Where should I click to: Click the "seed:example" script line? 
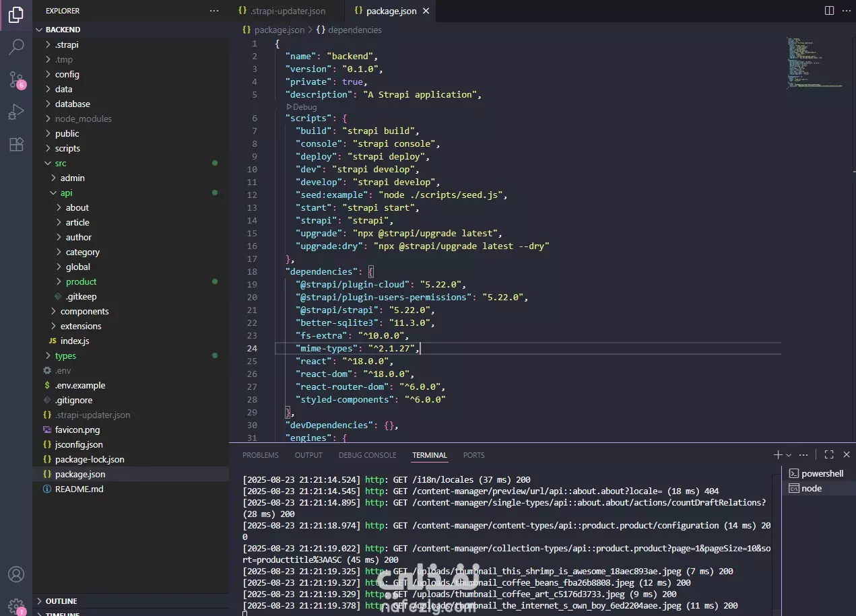tap(401, 195)
